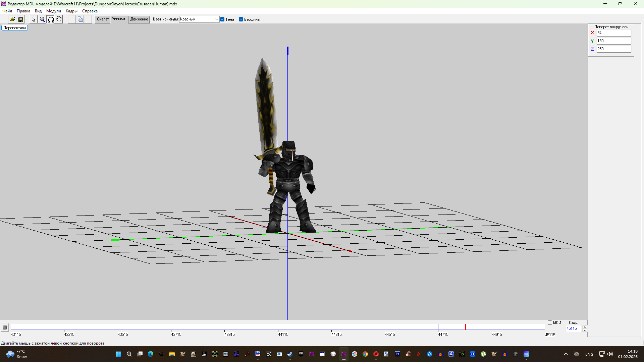Click the Z rotation axis field

pos(613,49)
